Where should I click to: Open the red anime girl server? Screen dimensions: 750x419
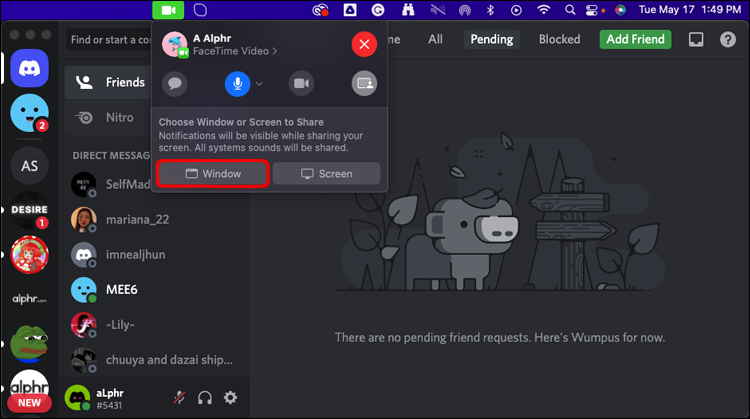[30, 255]
